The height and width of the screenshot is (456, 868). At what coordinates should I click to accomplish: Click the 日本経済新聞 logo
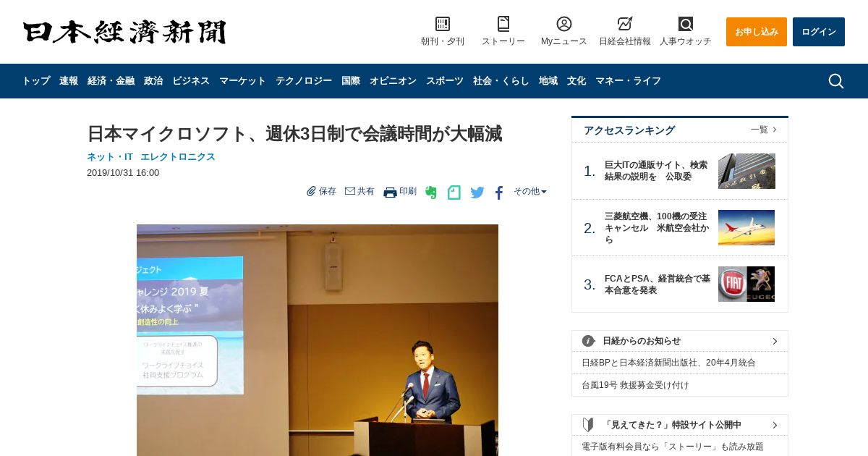124,32
